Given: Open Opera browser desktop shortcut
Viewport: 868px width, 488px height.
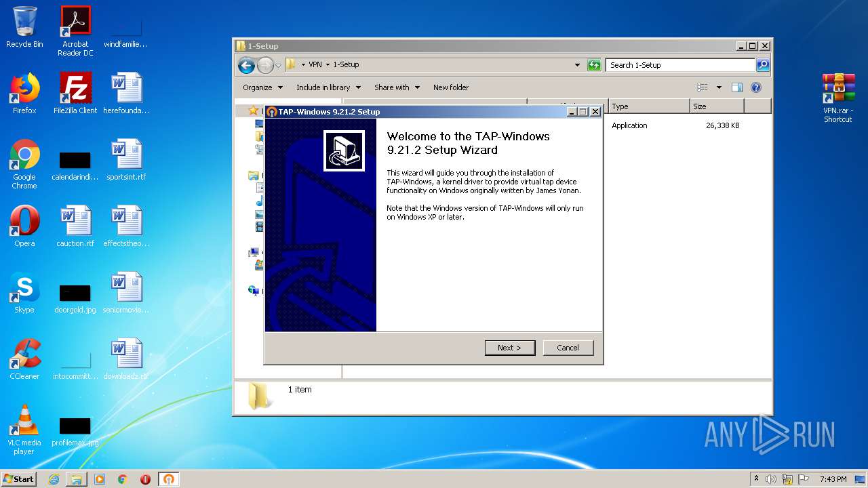Looking at the screenshot, I should 24,226.
